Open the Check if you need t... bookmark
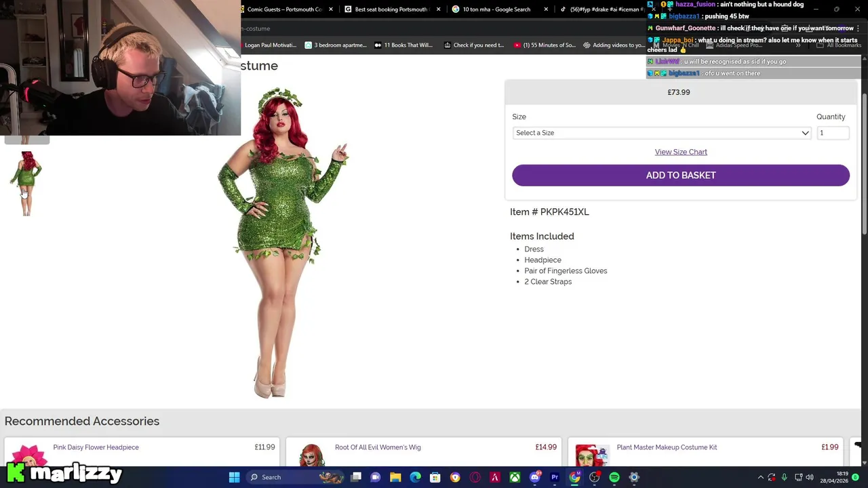 (x=474, y=45)
